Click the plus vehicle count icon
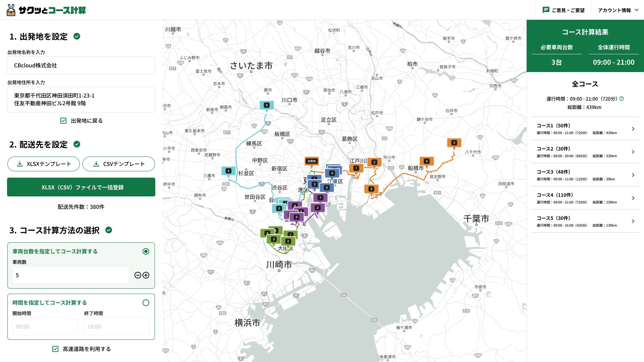644x362 pixels. (x=146, y=275)
